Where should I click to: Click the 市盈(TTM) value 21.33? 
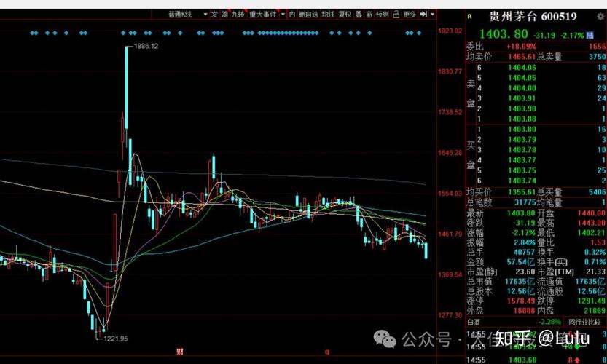(595, 272)
